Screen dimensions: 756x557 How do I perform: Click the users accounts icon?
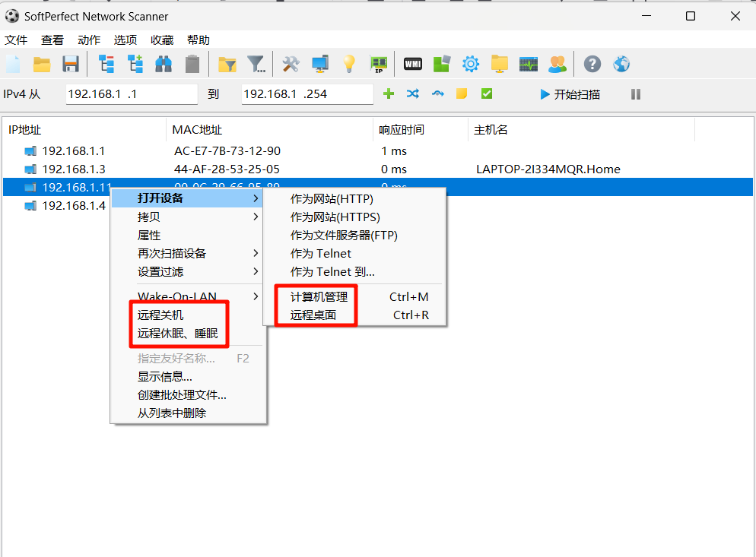pyautogui.click(x=557, y=64)
